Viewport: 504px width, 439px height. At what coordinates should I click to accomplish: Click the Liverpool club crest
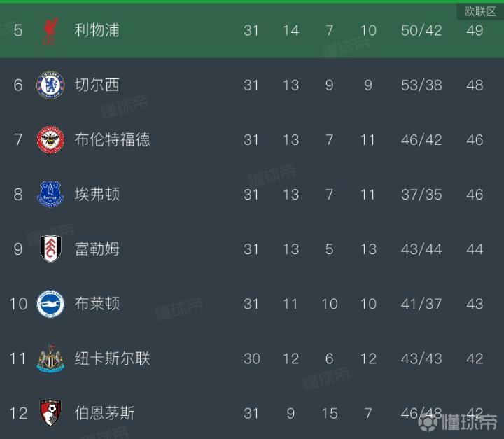click(50, 31)
